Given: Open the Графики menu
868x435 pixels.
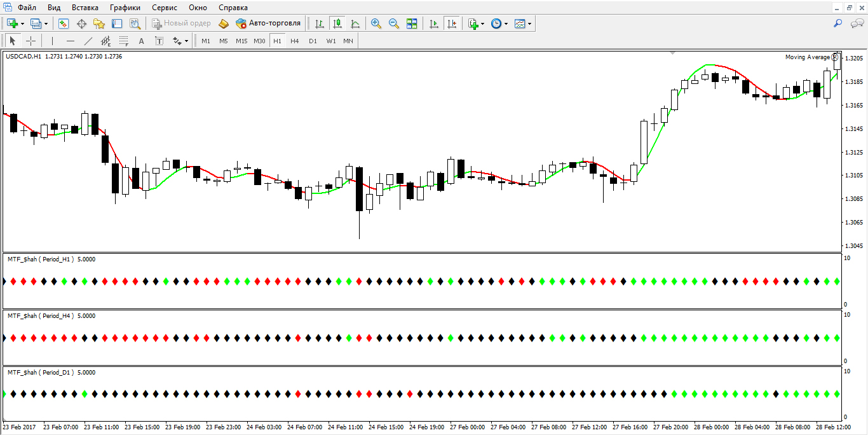Looking at the screenshot, I should 125,8.
